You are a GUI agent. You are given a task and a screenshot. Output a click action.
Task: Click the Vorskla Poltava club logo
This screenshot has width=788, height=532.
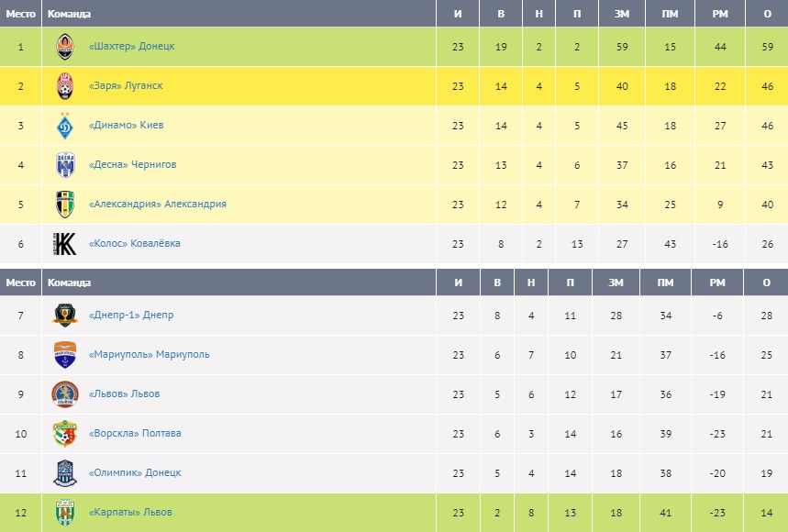click(65, 434)
